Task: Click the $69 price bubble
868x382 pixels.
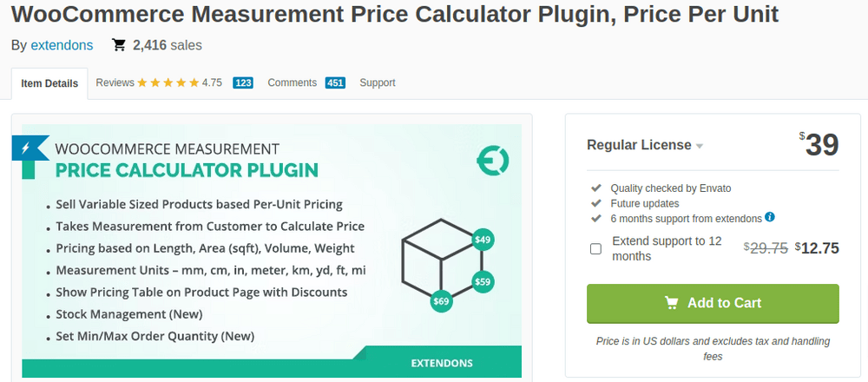Action: click(442, 302)
